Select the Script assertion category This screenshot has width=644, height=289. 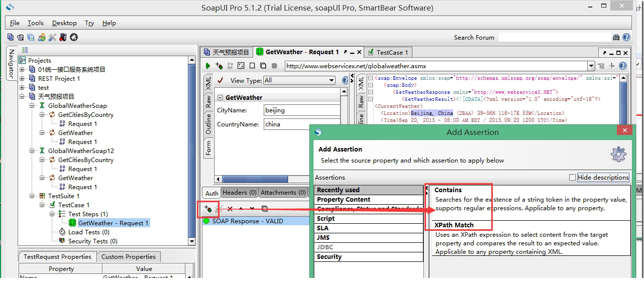point(369,219)
